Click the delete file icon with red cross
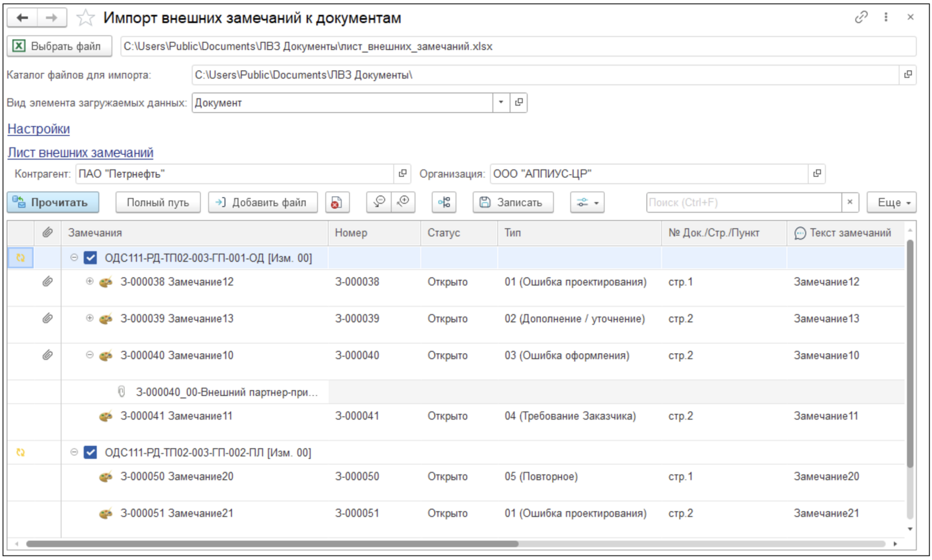Image resolution: width=932 pixels, height=560 pixels. pyautogui.click(x=337, y=203)
